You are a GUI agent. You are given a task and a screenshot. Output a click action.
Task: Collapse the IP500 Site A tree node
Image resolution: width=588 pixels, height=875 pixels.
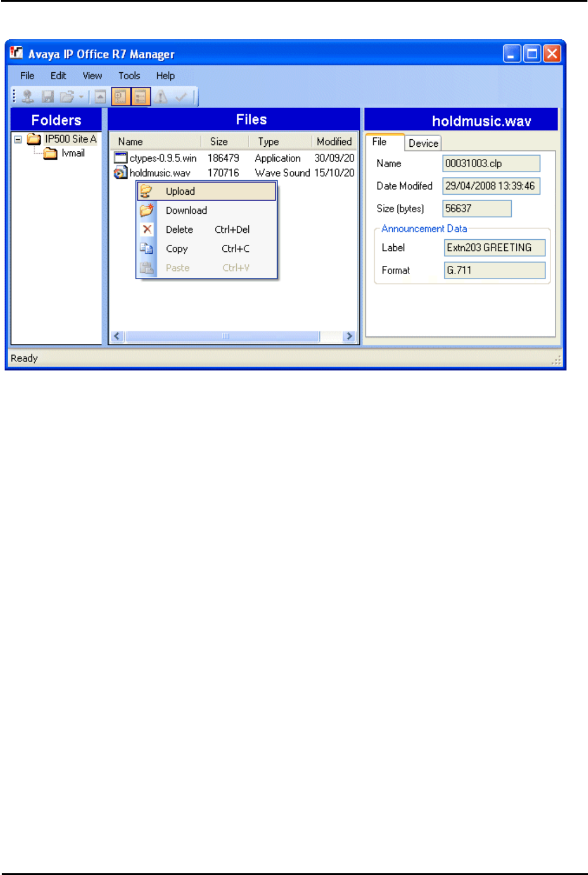click(18, 139)
